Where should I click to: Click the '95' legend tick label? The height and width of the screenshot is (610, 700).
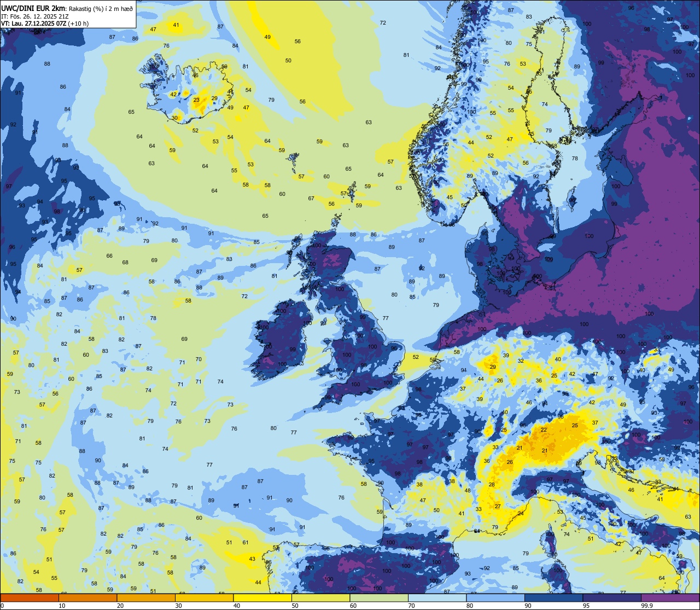tap(586, 606)
